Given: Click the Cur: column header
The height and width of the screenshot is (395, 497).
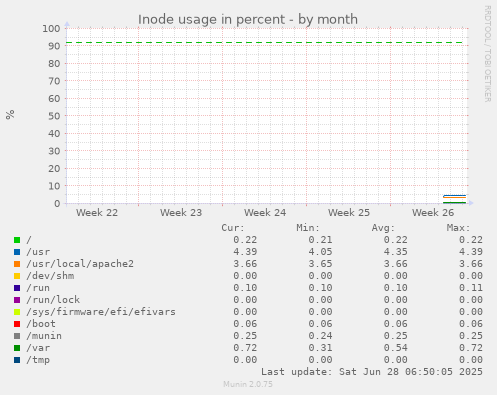Looking at the screenshot, I should (x=233, y=228).
